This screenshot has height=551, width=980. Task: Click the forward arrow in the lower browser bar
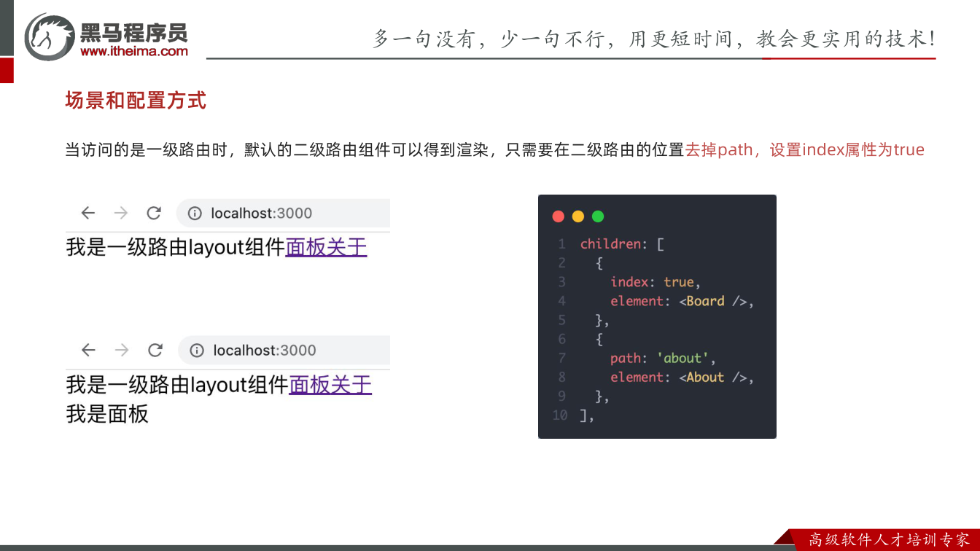tap(122, 351)
